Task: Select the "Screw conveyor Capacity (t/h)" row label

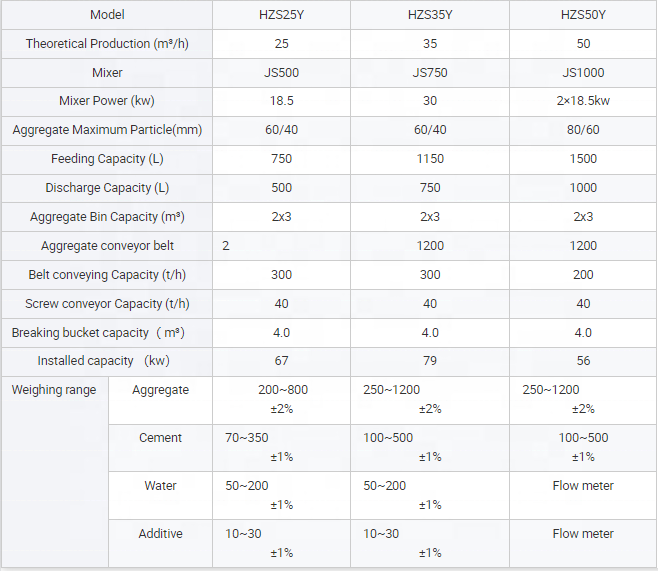Action: pyautogui.click(x=107, y=304)
